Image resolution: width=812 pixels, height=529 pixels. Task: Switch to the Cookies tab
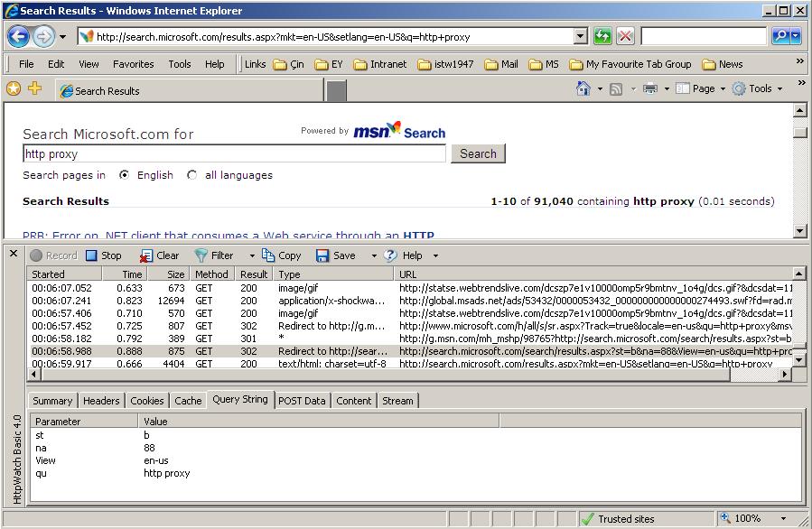[x=146, y=401]
